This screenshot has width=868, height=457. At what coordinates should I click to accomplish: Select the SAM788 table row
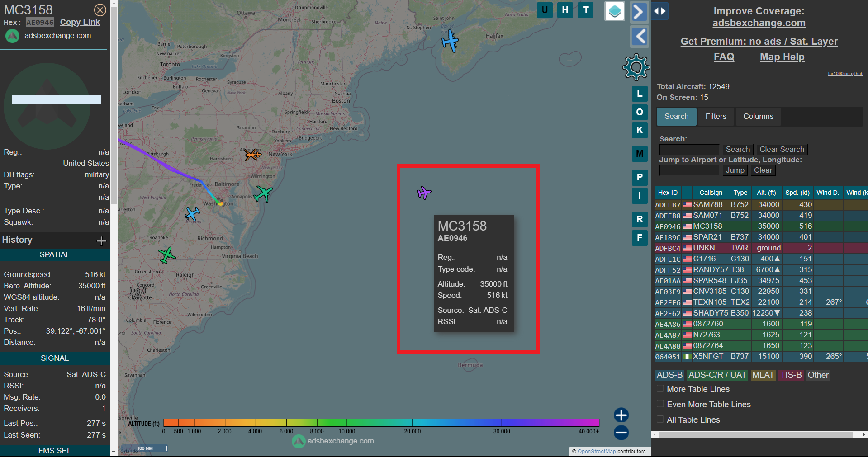tap(761, 205)
